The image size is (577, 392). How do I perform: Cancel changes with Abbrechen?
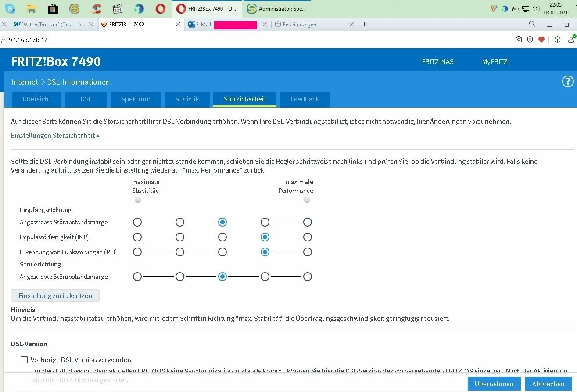tap(548, 384)
